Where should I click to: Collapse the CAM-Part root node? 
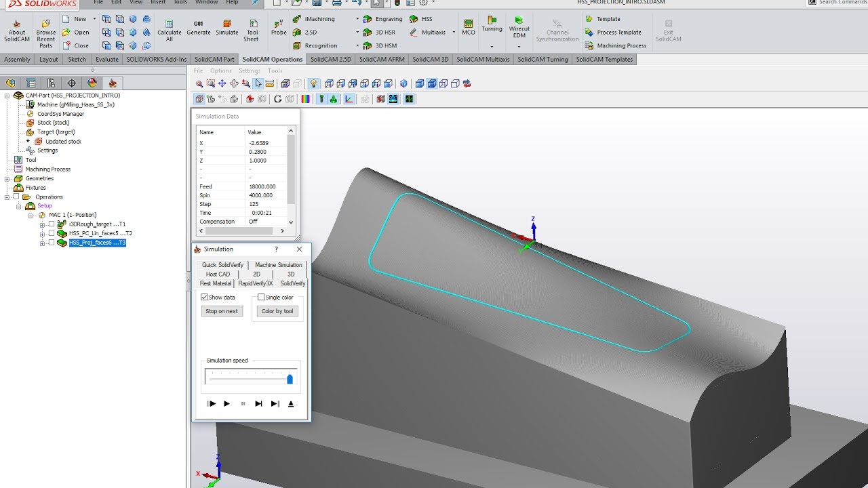(7, 96)
